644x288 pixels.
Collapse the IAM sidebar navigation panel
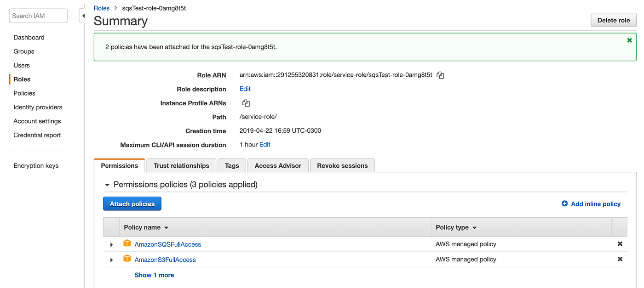click(83, 16)
